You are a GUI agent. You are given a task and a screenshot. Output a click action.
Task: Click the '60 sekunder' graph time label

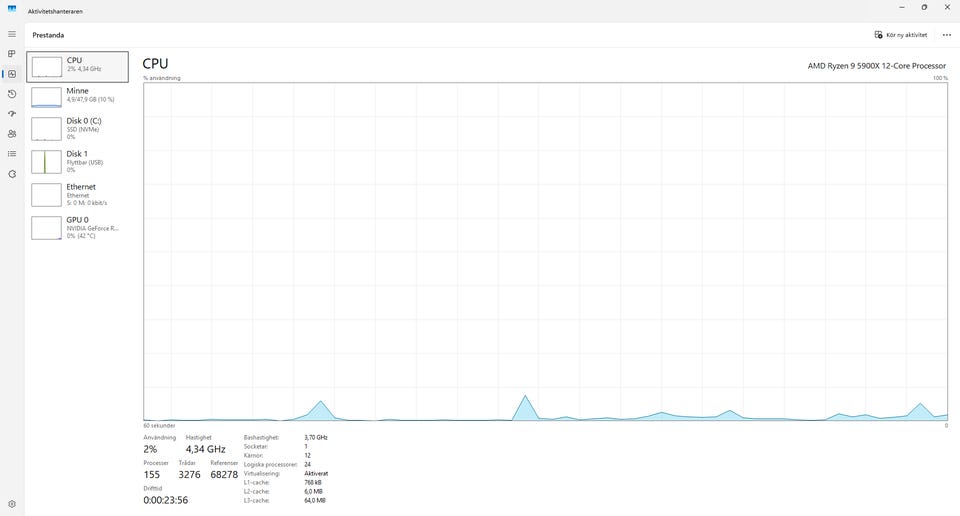tap(159, 425)
